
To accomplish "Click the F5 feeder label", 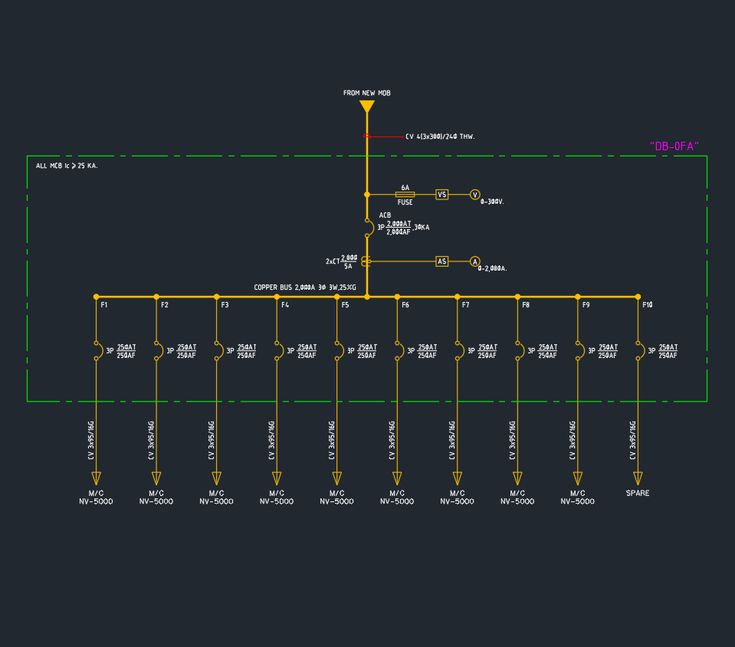I will point(345,305).
